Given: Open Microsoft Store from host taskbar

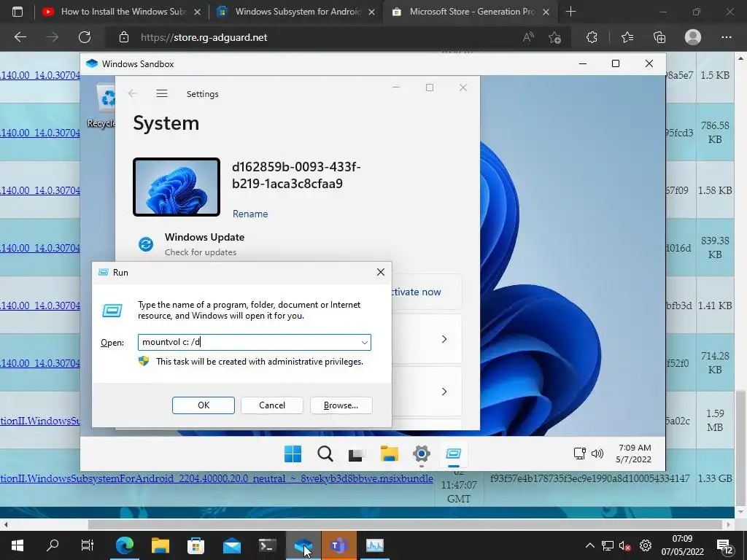Looking at the screenshot, I should click(196, 545).
